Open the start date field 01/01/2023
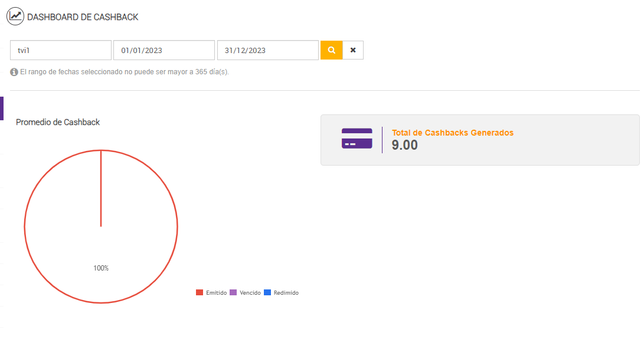644x346 pixels. tap(164, 50)
